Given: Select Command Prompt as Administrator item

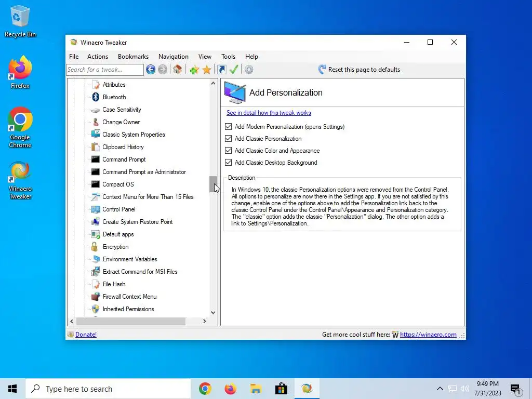Looking at the screenshot, I should (144, 172).
